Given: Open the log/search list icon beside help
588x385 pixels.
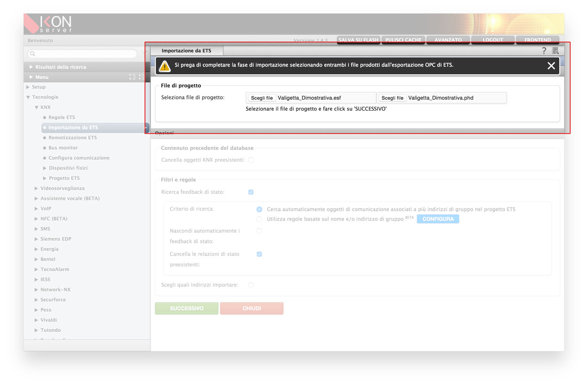Looking at the screenshot, I should click(x=555, y=51).
